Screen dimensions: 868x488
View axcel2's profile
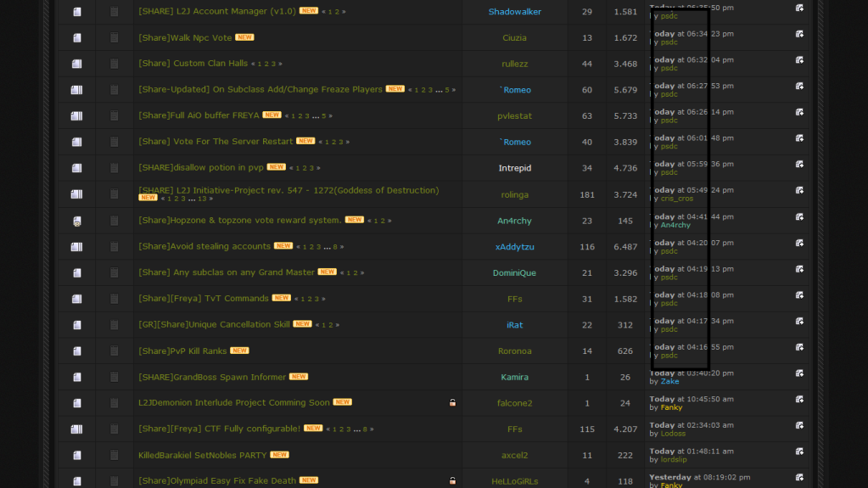pos(514,455)
